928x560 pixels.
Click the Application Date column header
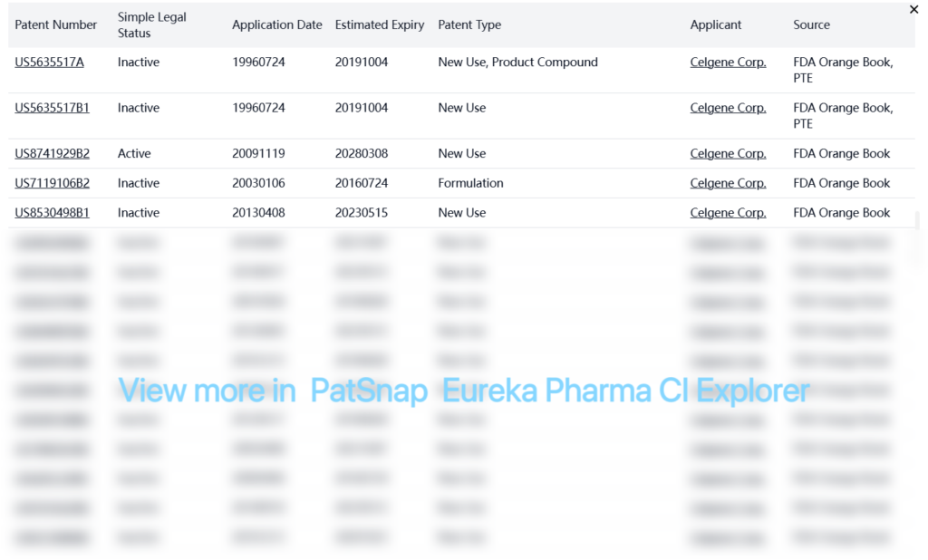click(x=277, y=25)
